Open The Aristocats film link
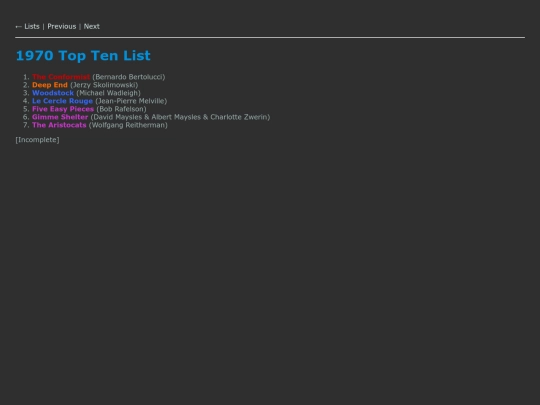540x405 pixels. click(59, 125)
